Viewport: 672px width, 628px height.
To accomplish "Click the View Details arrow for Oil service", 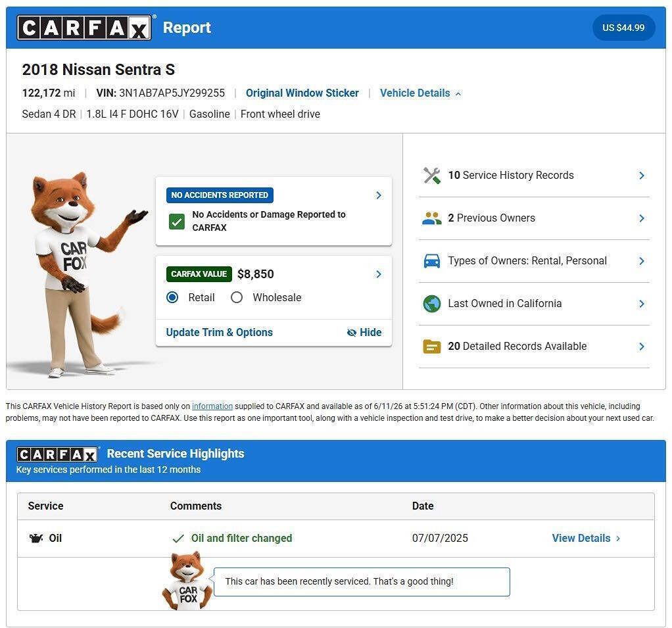I will click(x=618, y=539).
